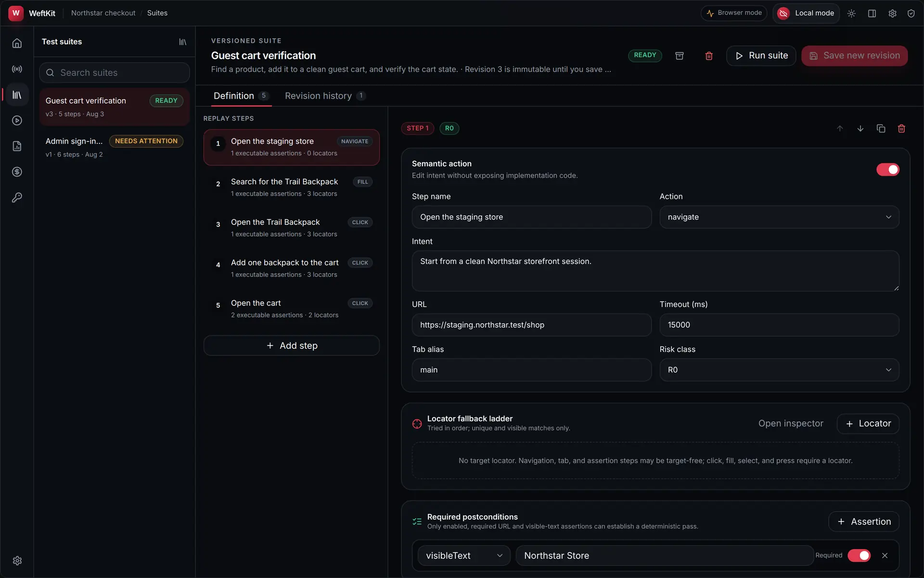Remove the Northstar Store assertion

(x=885, y=555)
